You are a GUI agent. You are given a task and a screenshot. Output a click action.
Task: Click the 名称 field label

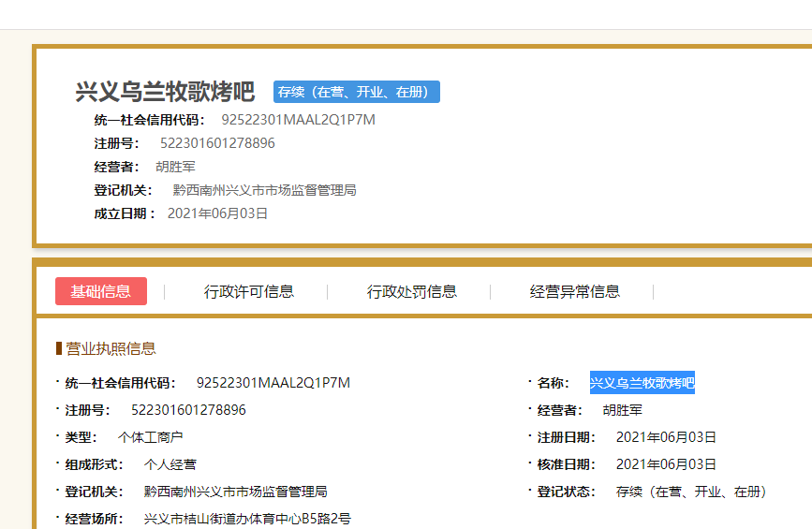[554, 383]
